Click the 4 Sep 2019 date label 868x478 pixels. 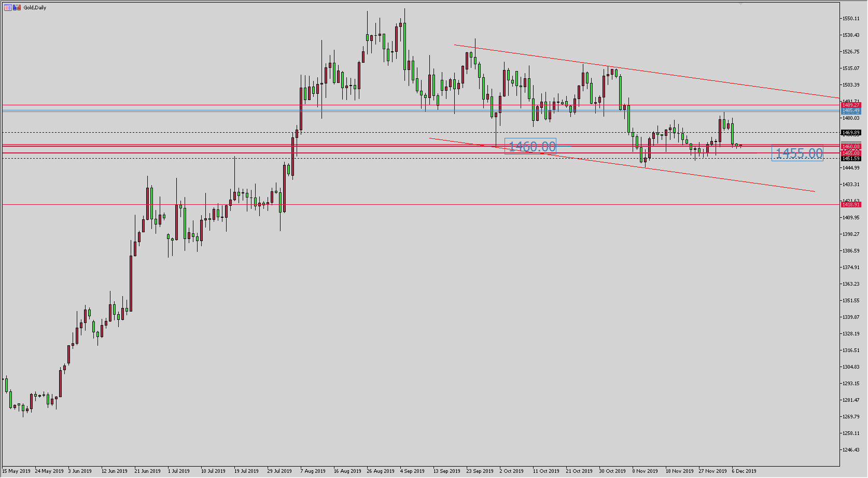[x=412, y=471]
